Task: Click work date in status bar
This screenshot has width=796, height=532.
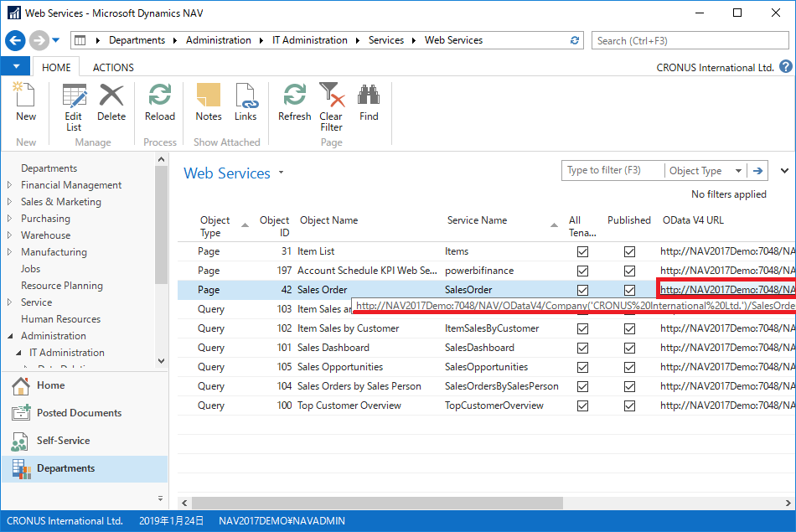Action: pos(171,521)
